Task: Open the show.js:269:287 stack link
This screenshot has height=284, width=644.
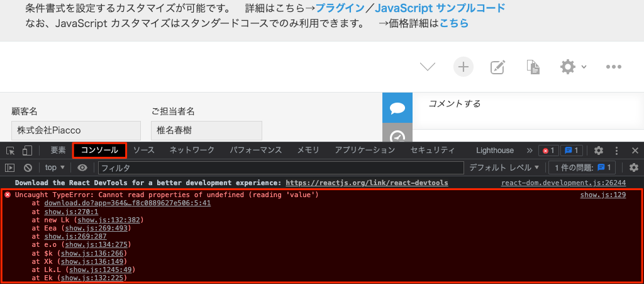Action: point(75,236)
